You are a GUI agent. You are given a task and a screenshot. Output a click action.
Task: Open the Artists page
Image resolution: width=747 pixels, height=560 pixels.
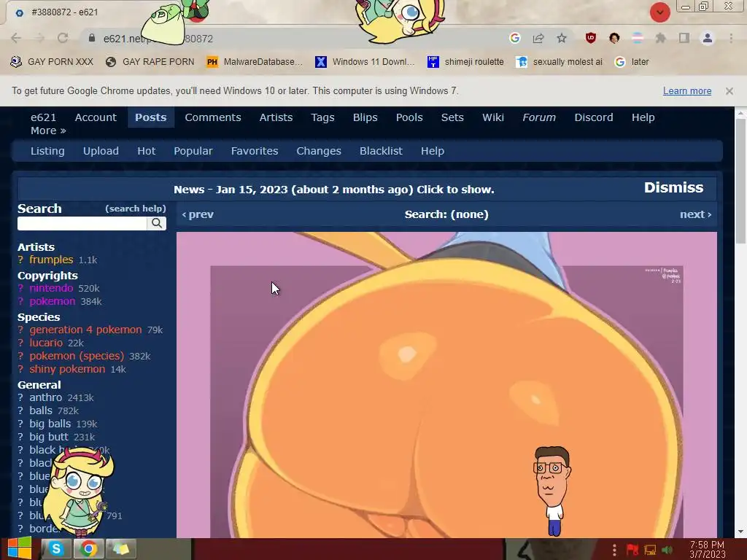click(276, 117)
